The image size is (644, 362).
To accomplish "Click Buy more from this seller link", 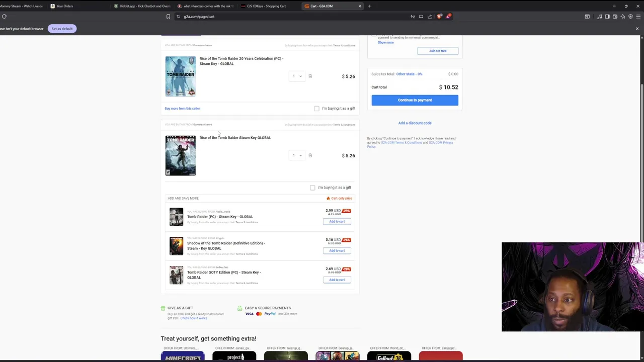I will [x=182, y=109].
